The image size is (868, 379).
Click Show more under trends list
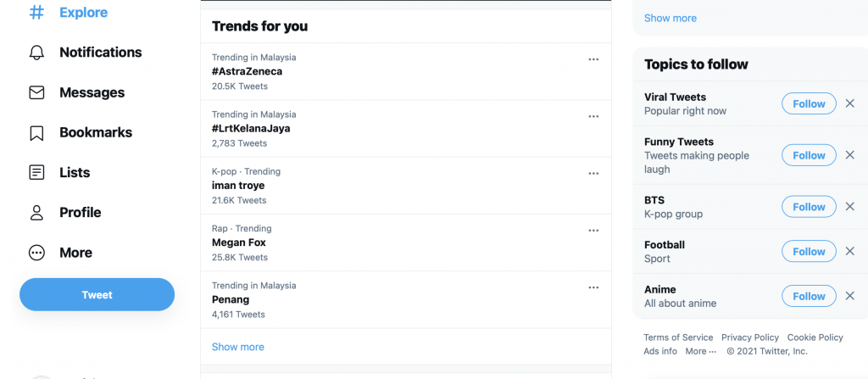[238, 347]
